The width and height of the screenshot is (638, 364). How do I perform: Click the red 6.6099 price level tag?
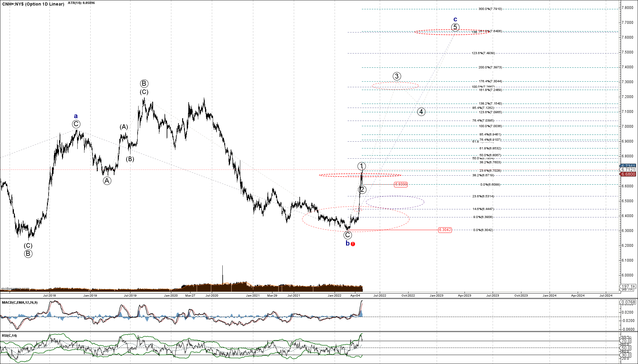(401, 184)
